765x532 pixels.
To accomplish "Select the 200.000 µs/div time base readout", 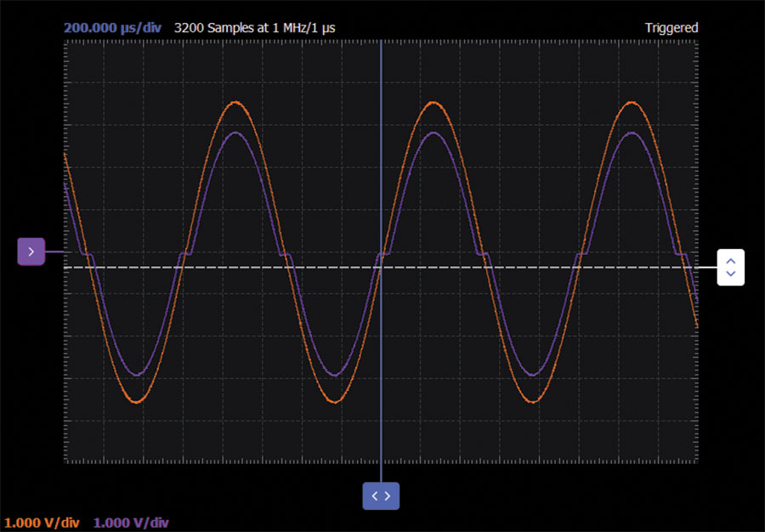I will point(112,28).
